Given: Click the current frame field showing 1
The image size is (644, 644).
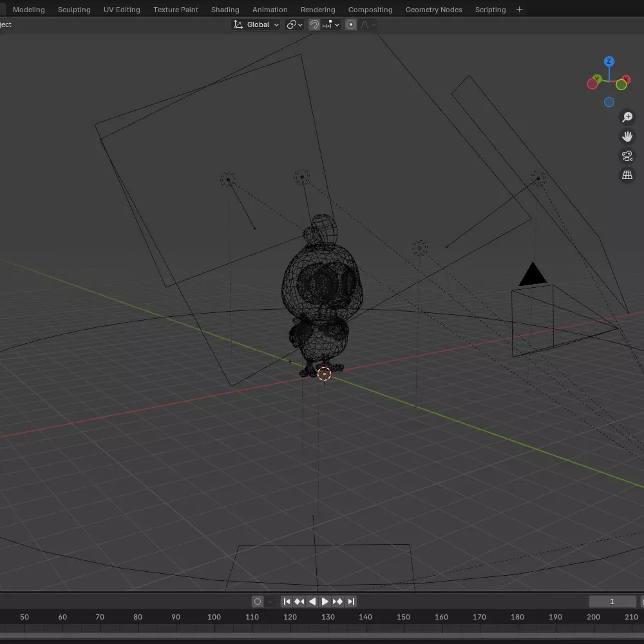Looking at the screenshot, I should pos(612,601).
